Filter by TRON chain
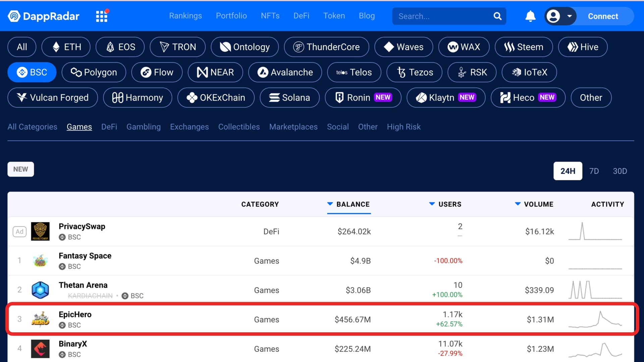Screen dimensions: 644x362 (178, 47)
